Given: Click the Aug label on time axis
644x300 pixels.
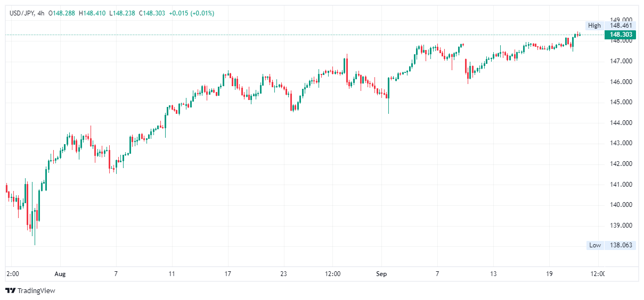Looking at the screenshot, I should tap(60, 274).
